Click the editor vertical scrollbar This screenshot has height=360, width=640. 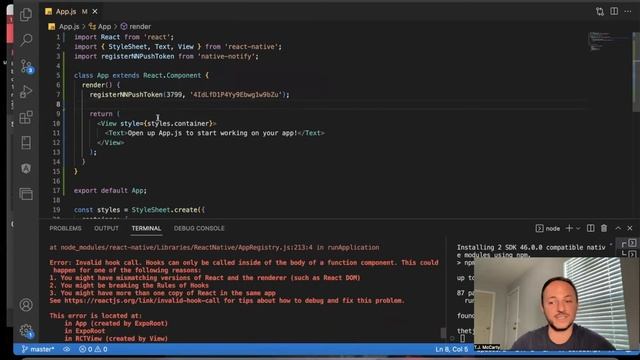click(x=636, y=71)
